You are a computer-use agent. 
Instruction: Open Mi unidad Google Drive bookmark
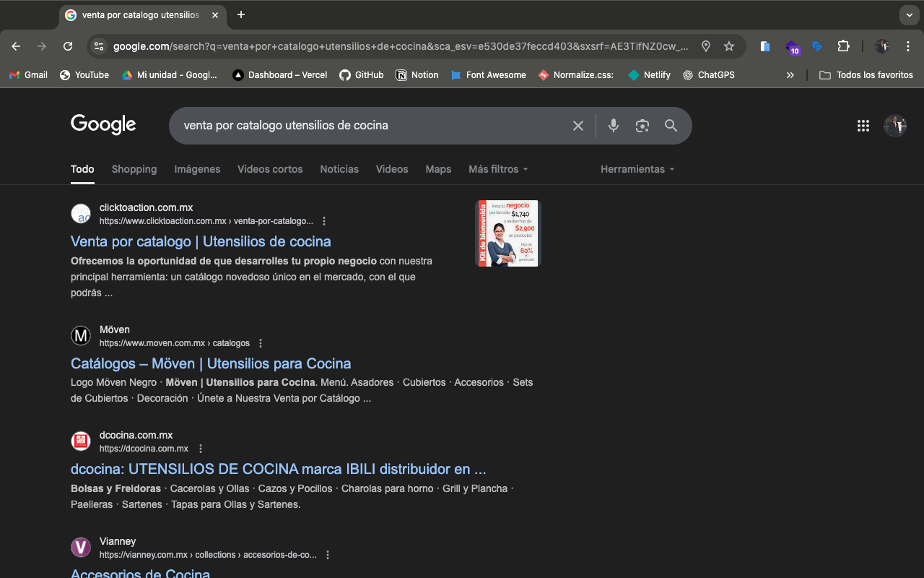169,74
